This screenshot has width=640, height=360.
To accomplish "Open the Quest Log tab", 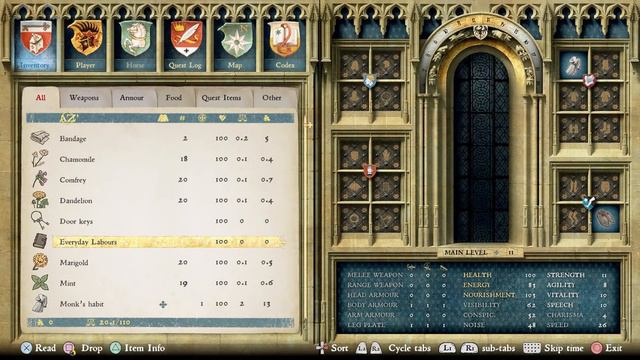I will [185, 45].
